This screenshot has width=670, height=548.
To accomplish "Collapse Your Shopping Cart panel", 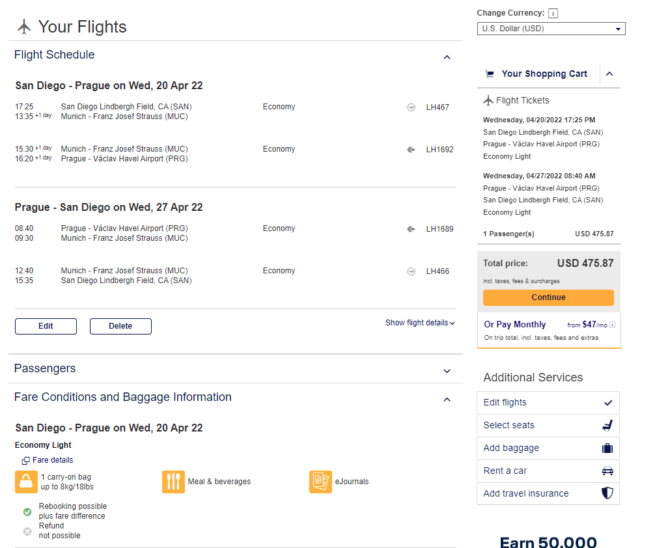I will coord(610,74).
